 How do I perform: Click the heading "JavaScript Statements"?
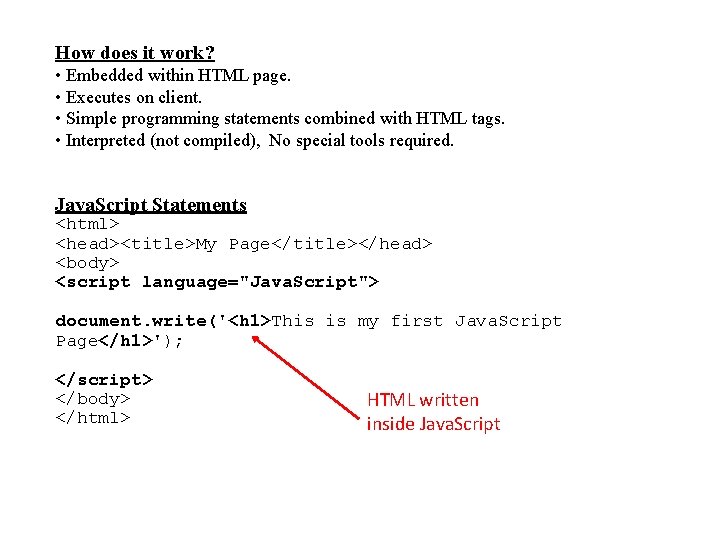tap(151, 205)
